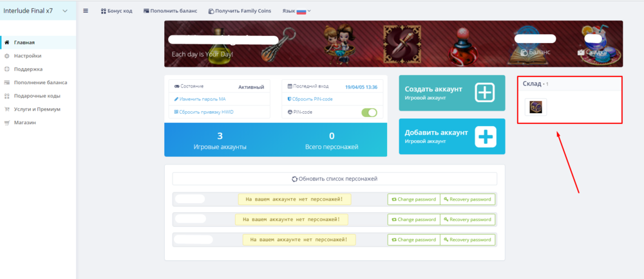Click the hamburger menu icon
This screenshot has width=644, height=279.
[86, 11]
